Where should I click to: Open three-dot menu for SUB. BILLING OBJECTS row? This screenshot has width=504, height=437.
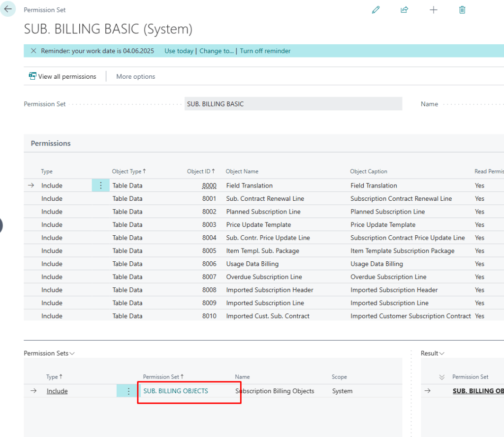click(x=128, y=391)
